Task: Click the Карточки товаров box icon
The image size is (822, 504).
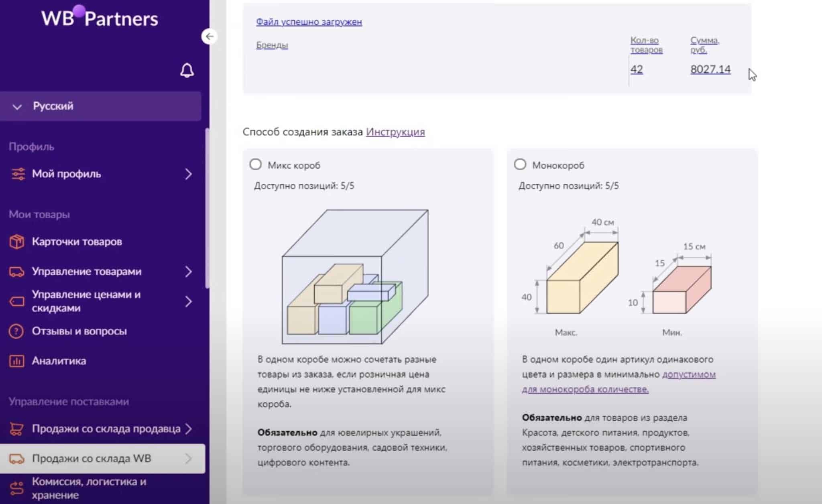Action: click(x=17, y=242)
